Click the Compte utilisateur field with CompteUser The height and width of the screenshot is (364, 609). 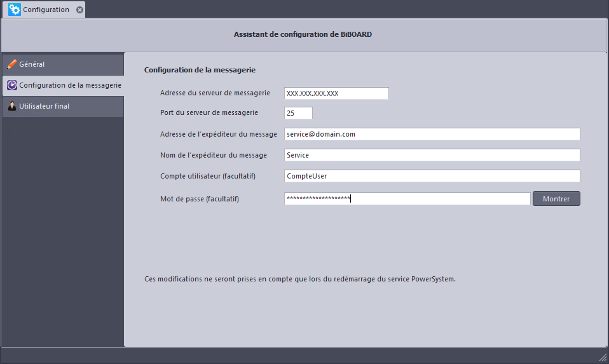(x=432, y=176)
